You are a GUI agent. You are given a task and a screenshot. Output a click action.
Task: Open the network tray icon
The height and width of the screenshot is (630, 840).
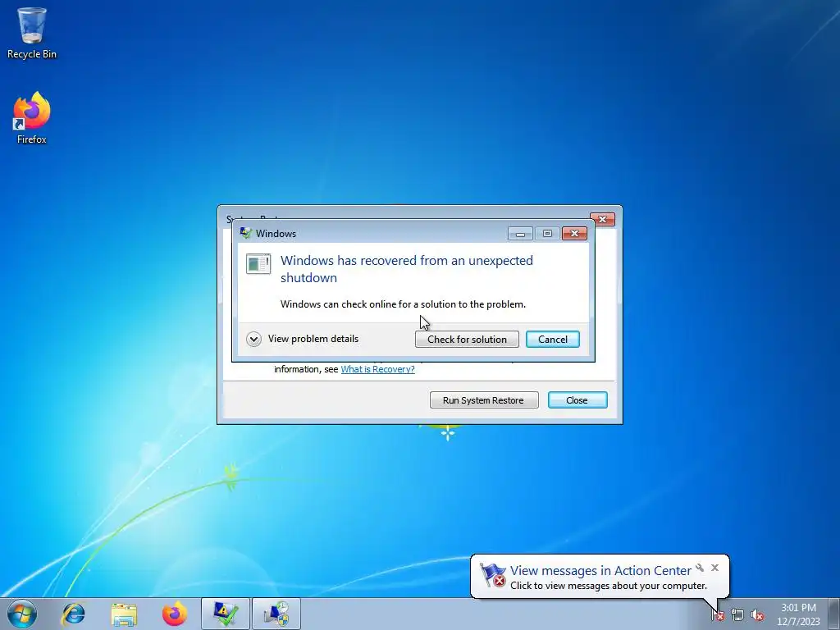point(737,615)
